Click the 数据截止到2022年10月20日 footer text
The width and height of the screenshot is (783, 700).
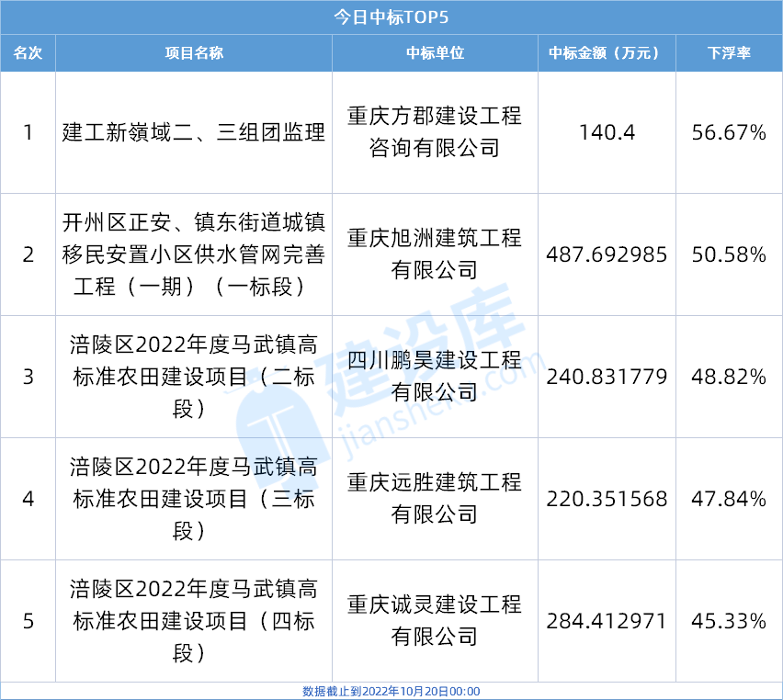[391, 691]
